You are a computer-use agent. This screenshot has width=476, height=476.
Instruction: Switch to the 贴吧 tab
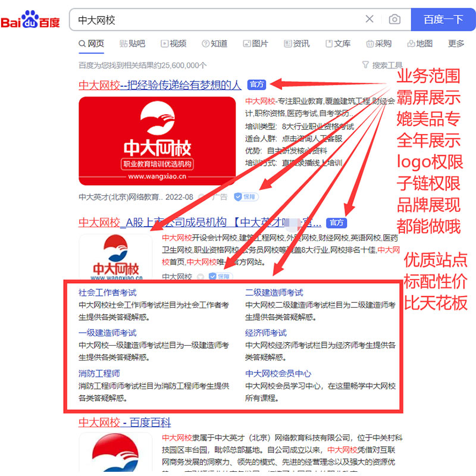click(x=132, y=43)
